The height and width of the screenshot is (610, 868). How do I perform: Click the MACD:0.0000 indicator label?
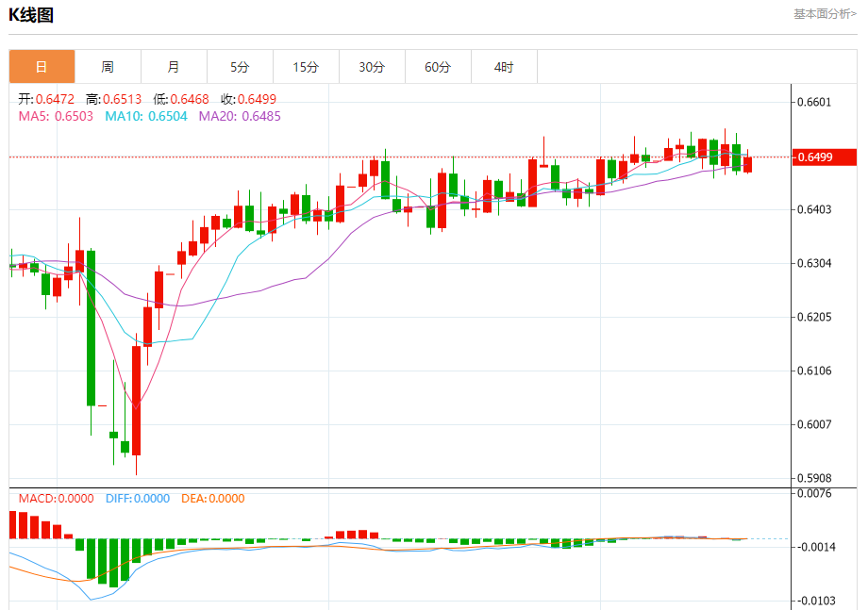point(56,499)
